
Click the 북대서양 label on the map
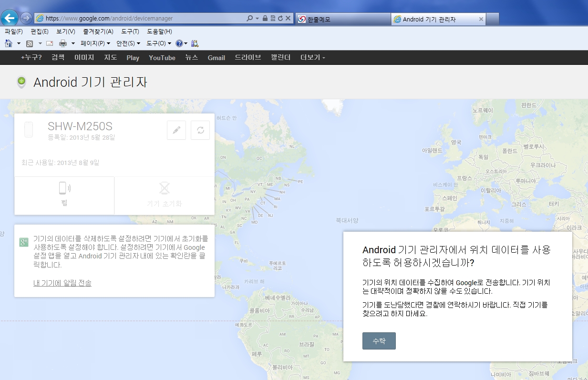(347, 220)
